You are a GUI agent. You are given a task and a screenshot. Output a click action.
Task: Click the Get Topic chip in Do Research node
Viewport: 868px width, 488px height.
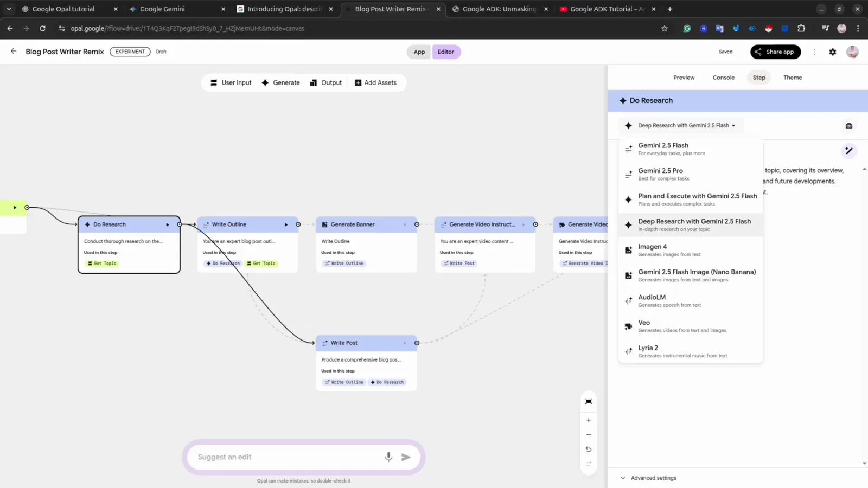(103, 264)
